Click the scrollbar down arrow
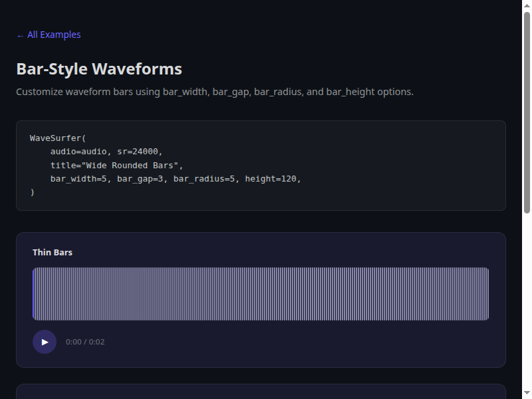This screenshot has height=399, width=532. coord(527,393)
